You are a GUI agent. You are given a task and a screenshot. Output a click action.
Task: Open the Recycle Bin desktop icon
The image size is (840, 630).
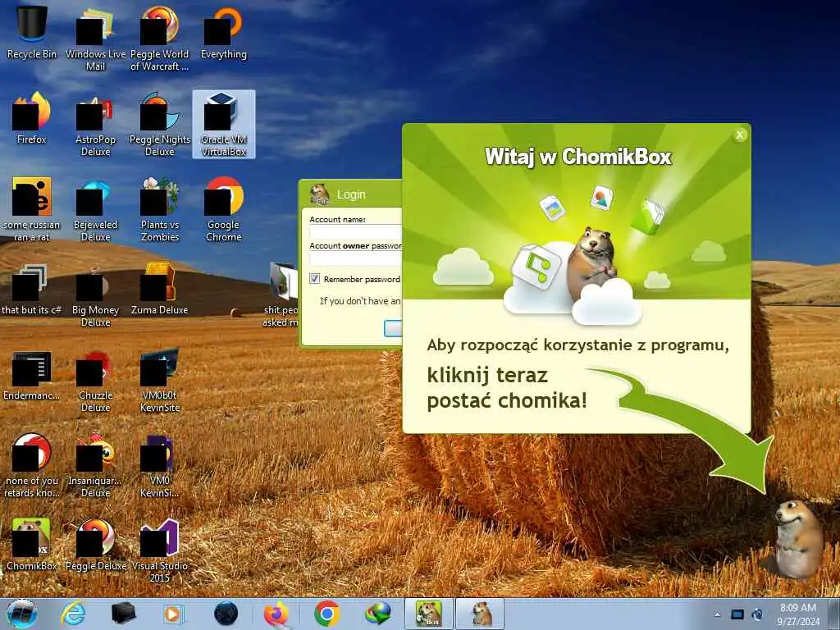(32, 32)
